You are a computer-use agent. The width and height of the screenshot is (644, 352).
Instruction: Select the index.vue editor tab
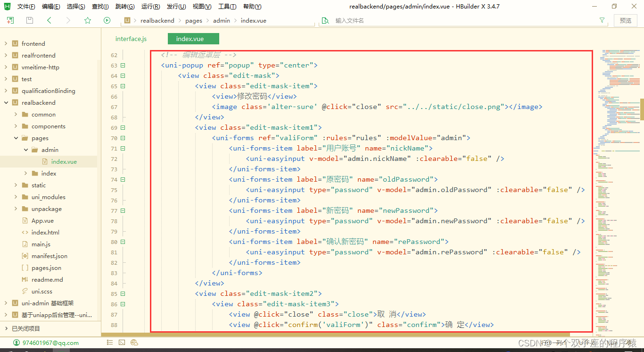193,39
